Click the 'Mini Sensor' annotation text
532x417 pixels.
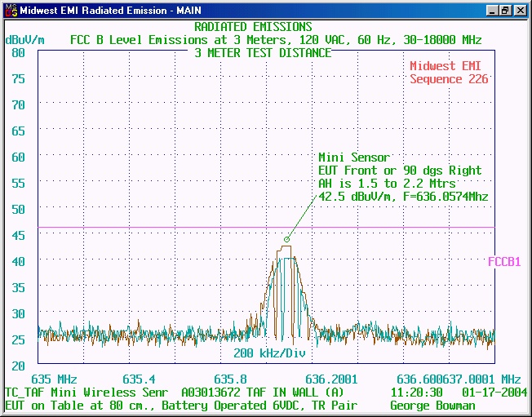point(353,157)
